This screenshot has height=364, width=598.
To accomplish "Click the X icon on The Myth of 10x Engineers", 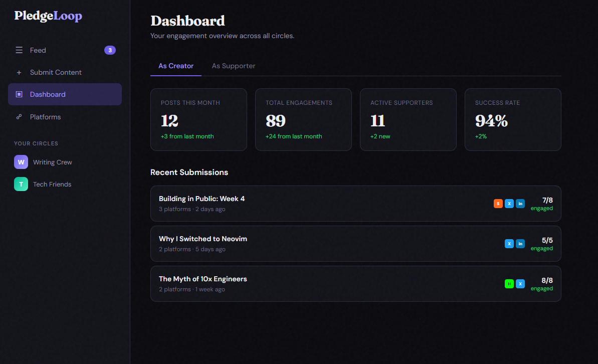I will click(520, 284).
